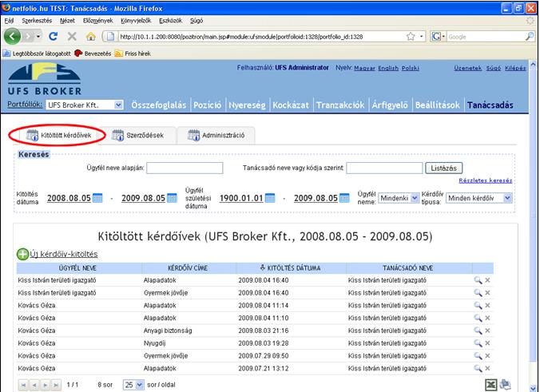This screenshot has width=540, height=392.
Task: Click the Firefox back arrow button
Action: (12, 36)
